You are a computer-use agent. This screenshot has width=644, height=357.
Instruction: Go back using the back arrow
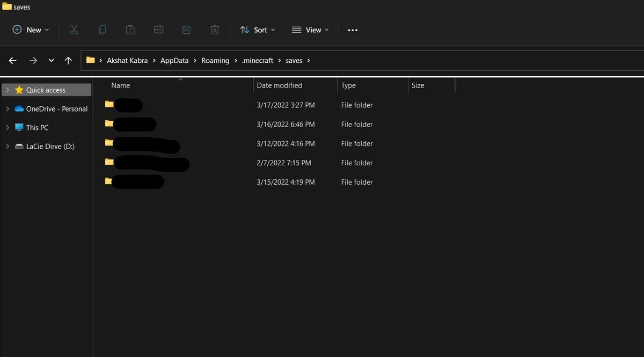coord(12,60)
